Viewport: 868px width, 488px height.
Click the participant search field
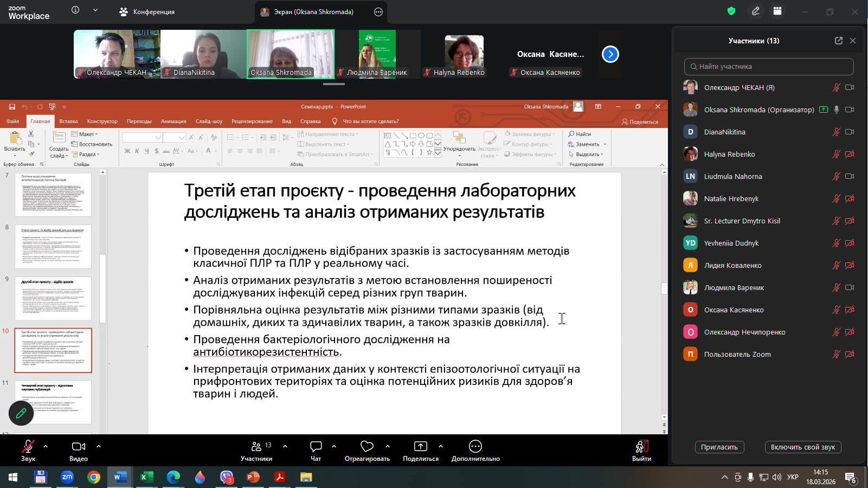coord(769,67)
